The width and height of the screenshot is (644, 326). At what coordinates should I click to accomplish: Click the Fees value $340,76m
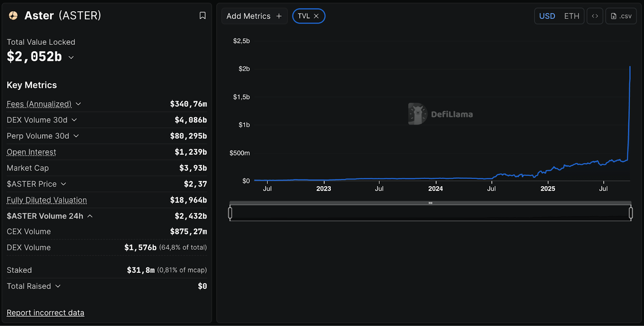point(188,104)
